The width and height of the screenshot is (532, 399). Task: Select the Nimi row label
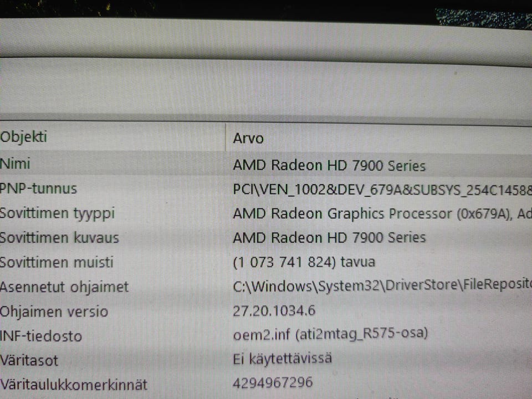point(16,164)
